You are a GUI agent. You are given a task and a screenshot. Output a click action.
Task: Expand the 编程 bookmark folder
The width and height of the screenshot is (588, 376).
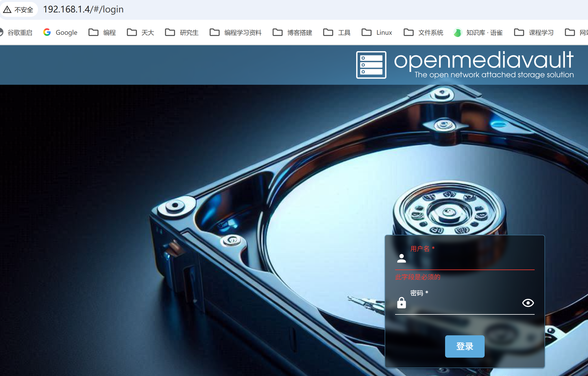pos(102,32)
